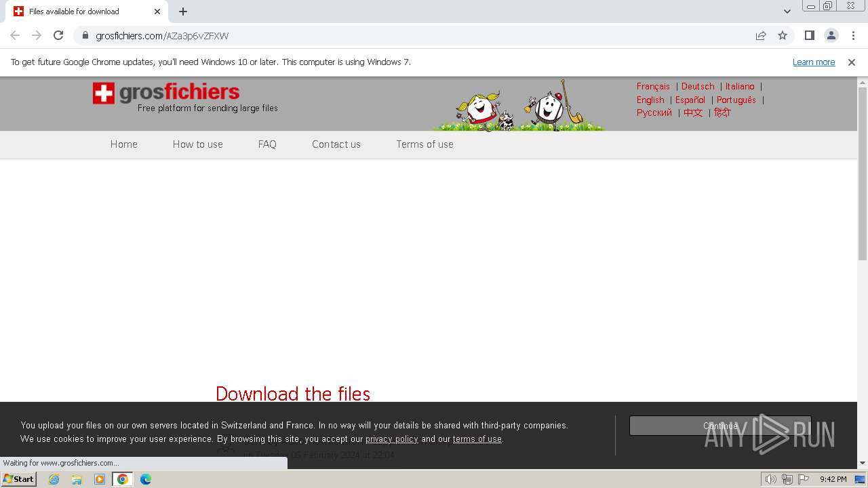Close the Files available for download tab

point(157,12)
